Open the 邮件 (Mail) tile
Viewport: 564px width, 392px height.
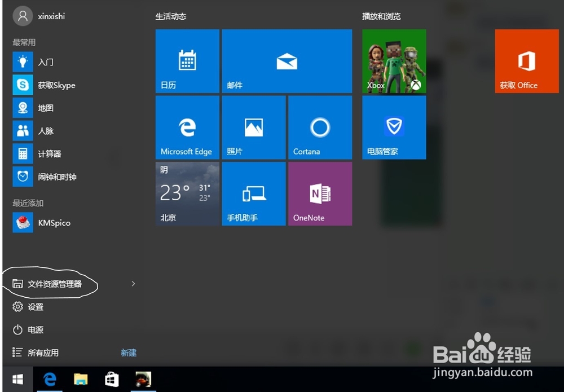click(287, 61)
